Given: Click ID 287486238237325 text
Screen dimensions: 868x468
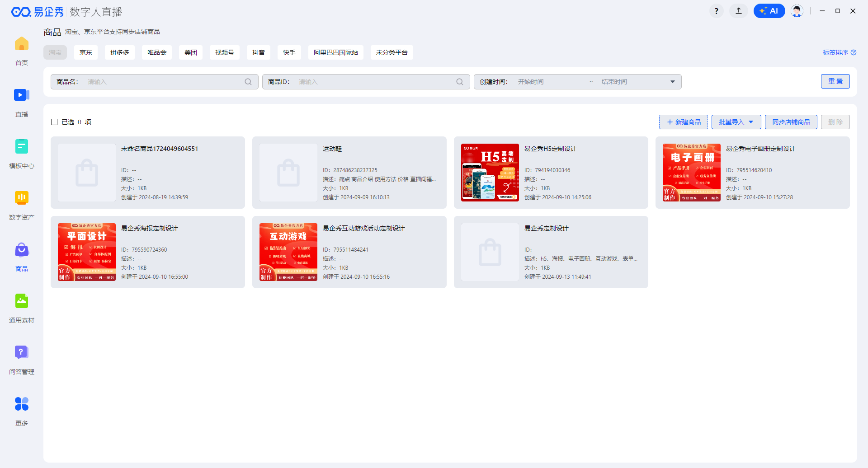Looking at the screenshot, I should click(x=350, y=170).
